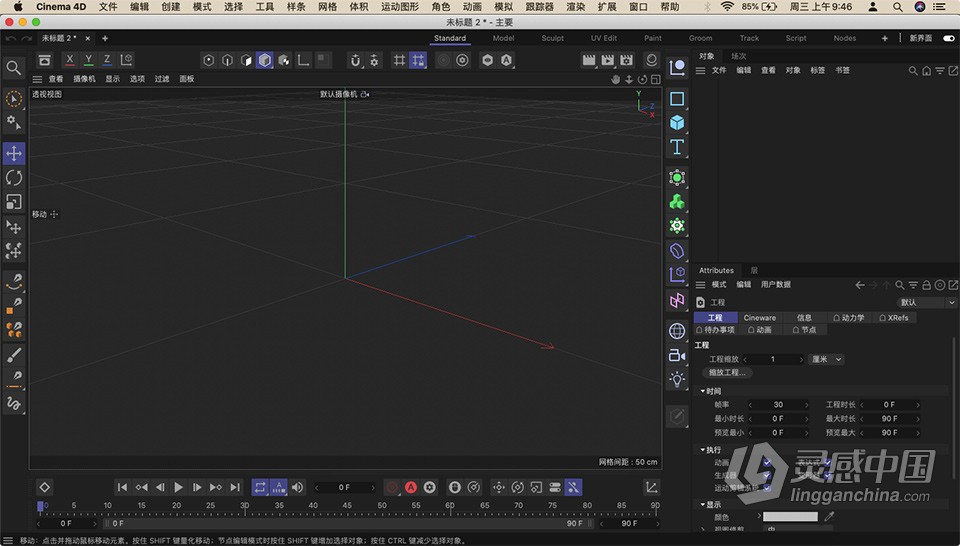Open the Object Manager hamburger menu

(700, 70)
